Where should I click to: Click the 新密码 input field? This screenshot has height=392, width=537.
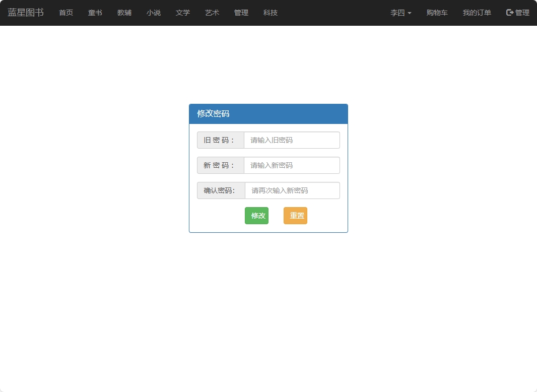(x=292, y=165)
